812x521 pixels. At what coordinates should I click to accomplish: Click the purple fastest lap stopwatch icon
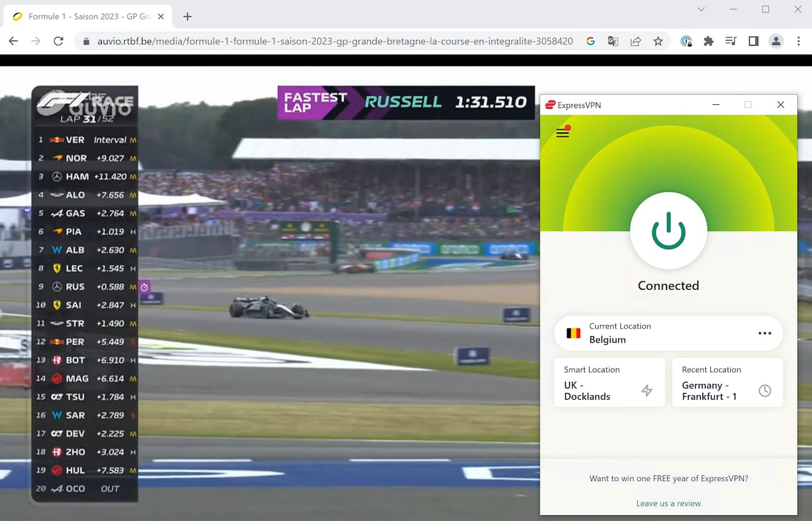144,287
